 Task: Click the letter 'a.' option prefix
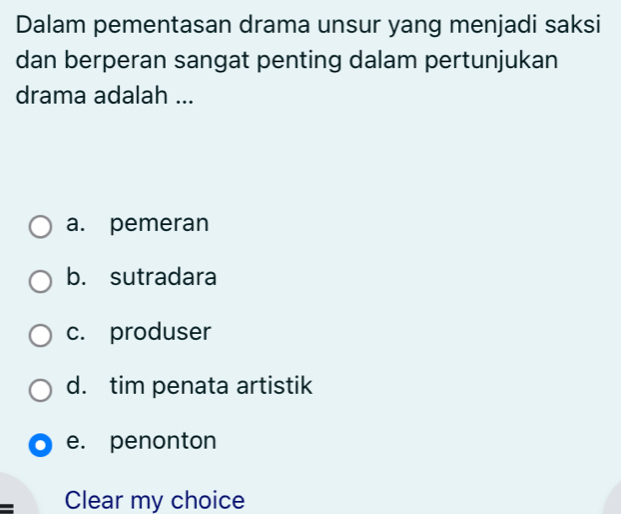click(77, 223)
